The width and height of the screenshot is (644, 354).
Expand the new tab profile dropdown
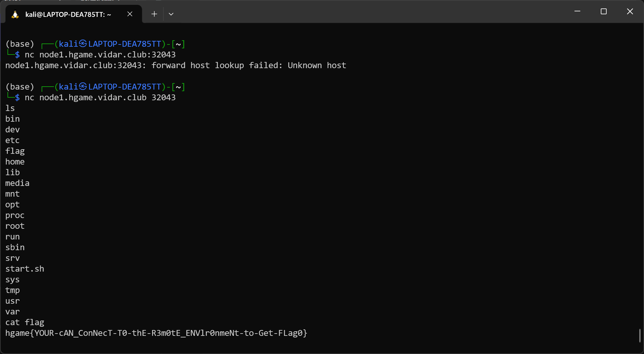(x=171, y=14)
